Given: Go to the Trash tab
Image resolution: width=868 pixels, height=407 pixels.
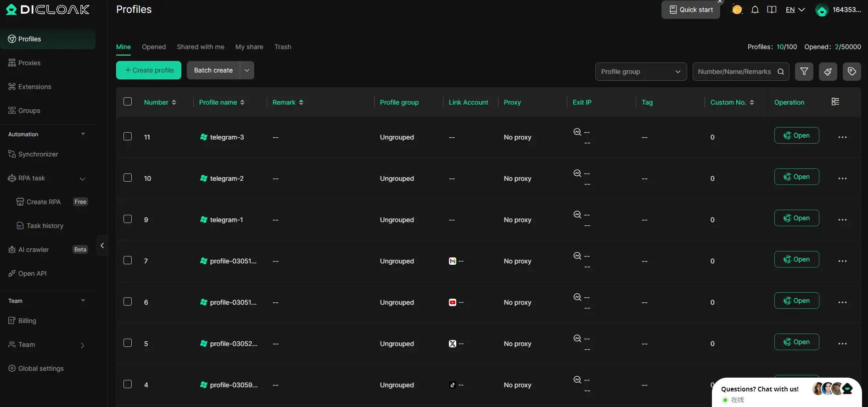Looking at the screenshot, I should point(283,47).
